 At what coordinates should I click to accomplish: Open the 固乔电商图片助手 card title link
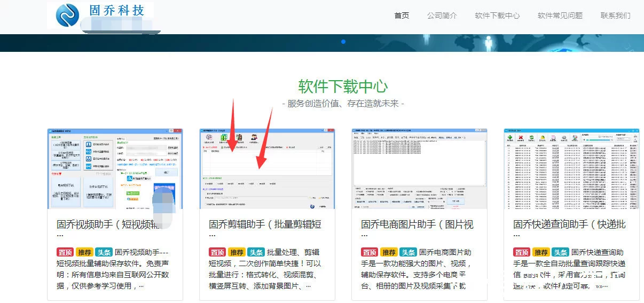pos(417,229)
